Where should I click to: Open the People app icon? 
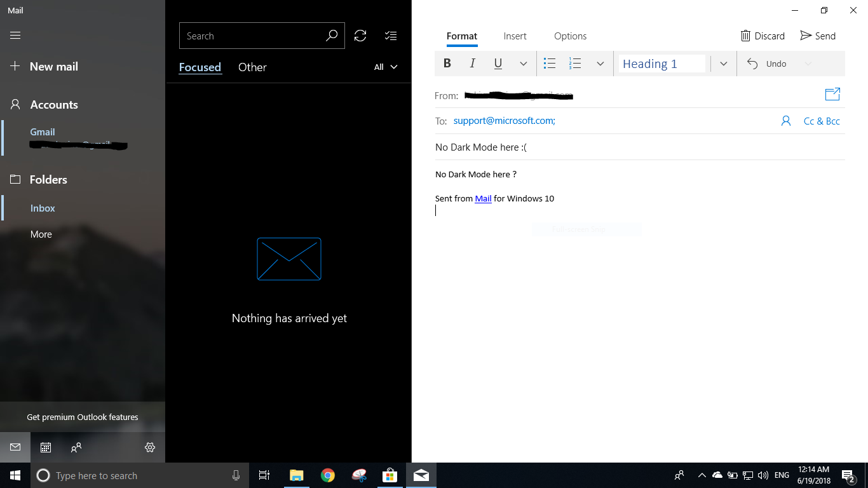(x=76, y=447)
